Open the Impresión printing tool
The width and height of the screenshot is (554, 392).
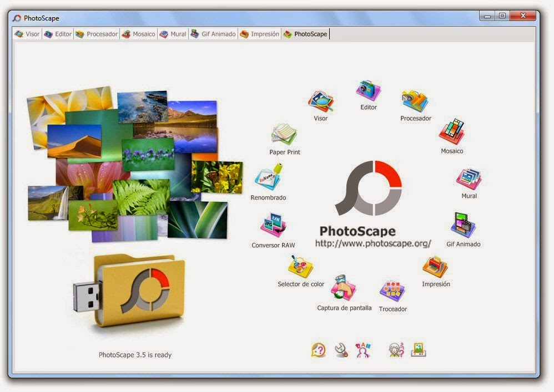pyautogui.click(x=435, y=267)
